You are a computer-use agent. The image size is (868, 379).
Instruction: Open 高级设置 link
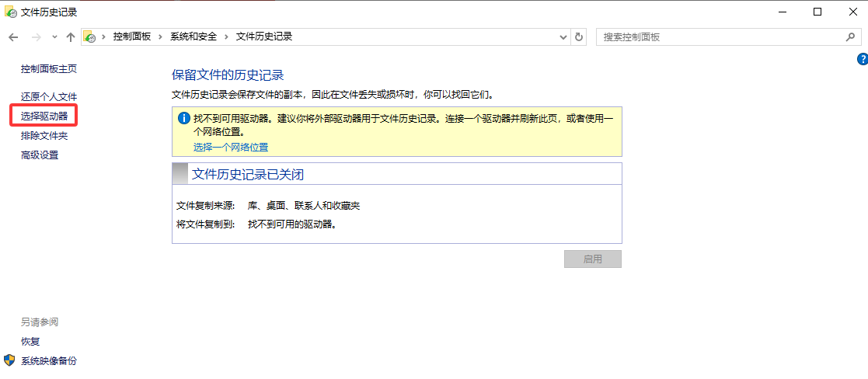[x=40, y=155]
